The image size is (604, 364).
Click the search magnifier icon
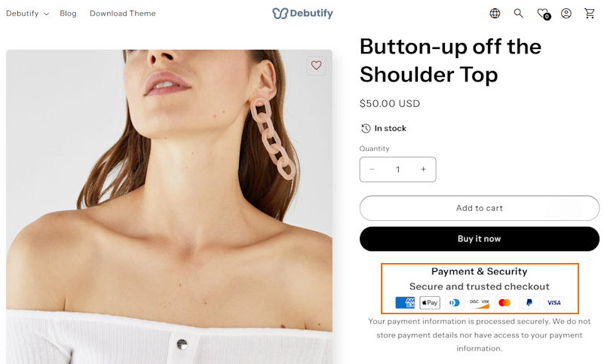click(519, 14)
